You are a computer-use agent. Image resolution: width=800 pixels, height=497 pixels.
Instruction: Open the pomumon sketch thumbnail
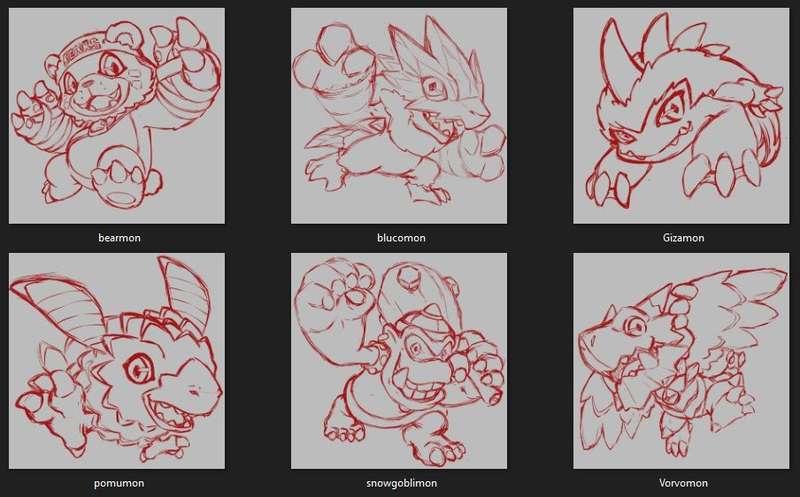coord(117,361)
